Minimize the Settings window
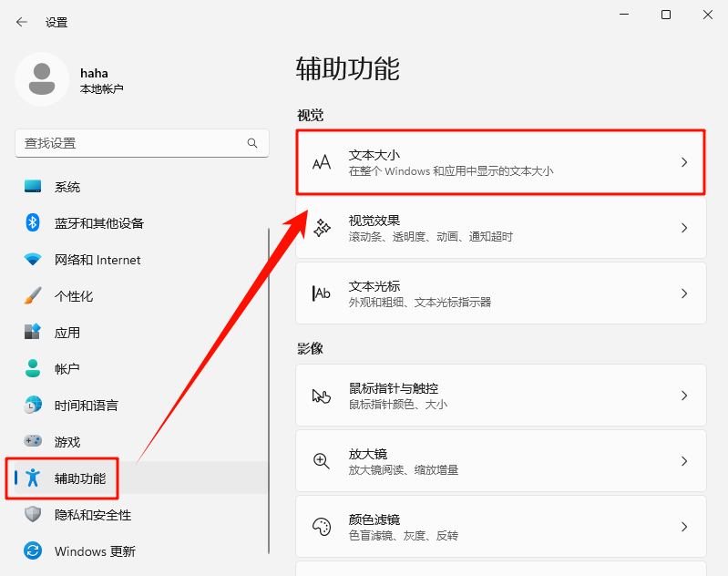 (624, 15)
